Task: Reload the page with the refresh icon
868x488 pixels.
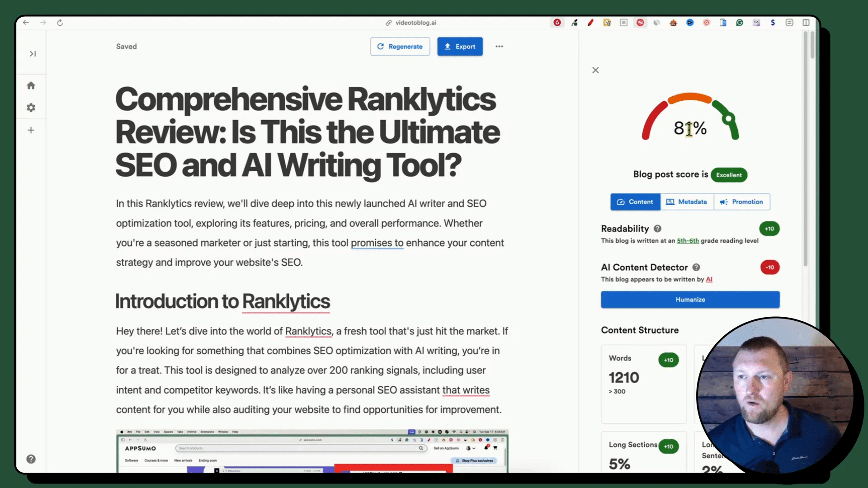Action: click(60, 23)
